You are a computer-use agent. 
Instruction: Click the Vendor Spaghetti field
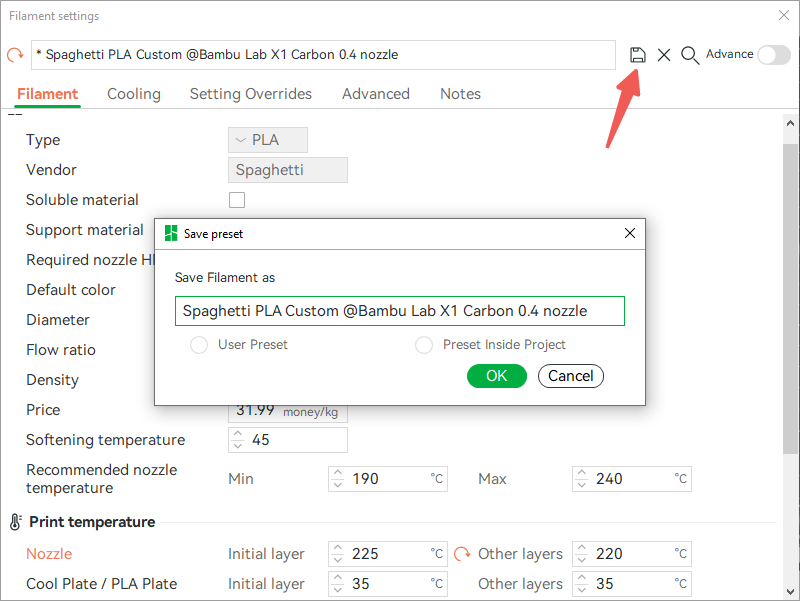pos(288,170)
